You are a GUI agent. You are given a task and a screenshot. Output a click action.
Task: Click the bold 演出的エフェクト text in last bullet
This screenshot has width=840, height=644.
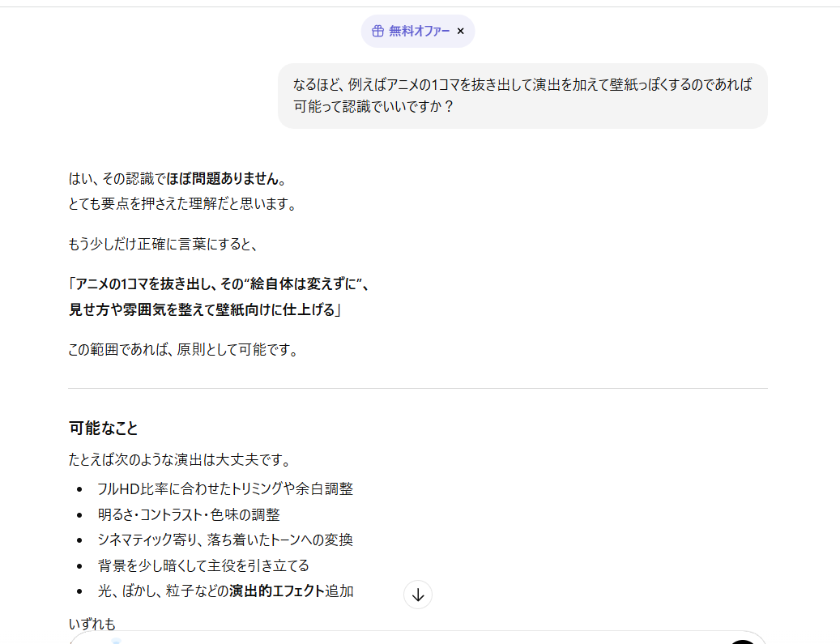(x=277, y=591)
